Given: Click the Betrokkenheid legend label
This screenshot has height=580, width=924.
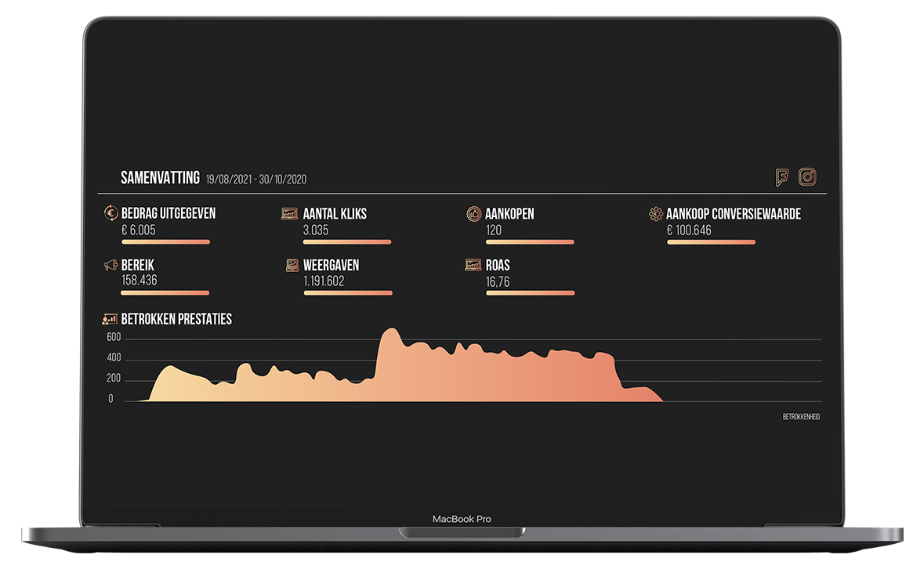Looking at the screenshot, I should [802, 417].
